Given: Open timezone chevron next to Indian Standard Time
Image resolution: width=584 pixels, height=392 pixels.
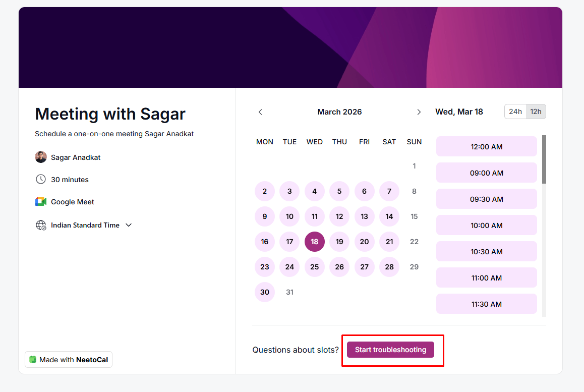Looking at the screenshot, I should click(x=129, y=225).
